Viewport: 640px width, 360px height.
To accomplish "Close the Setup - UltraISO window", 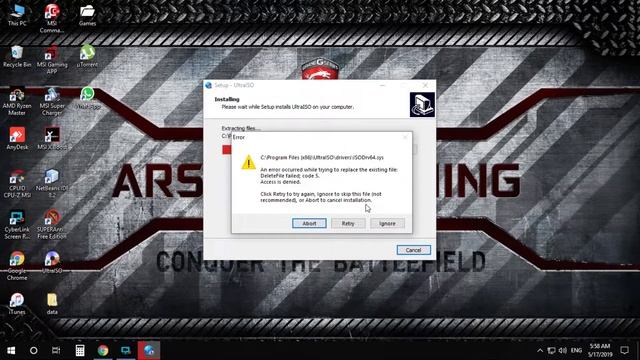I will click(425, 85).
